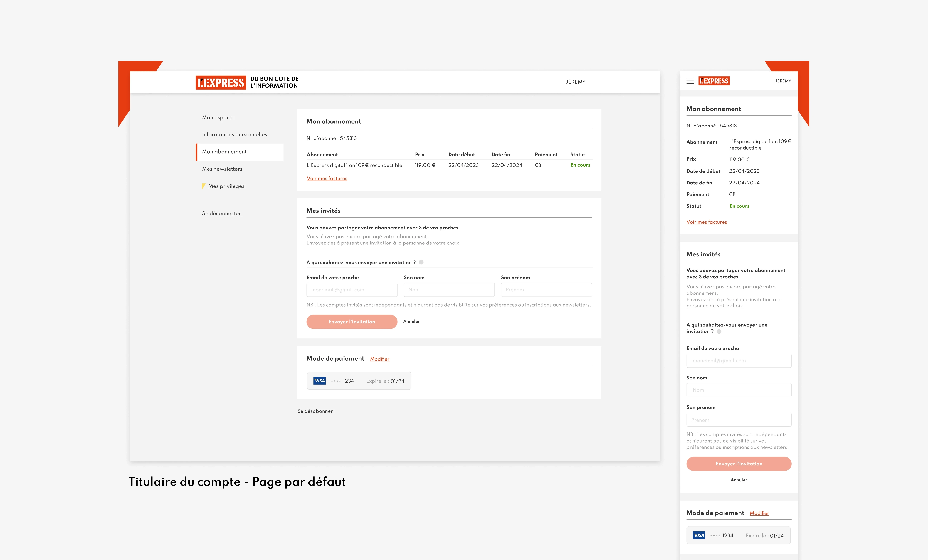Screen dimensions: 928x560
Task: Click the L'Express logo in mobile header
Action: pos(714,81)
